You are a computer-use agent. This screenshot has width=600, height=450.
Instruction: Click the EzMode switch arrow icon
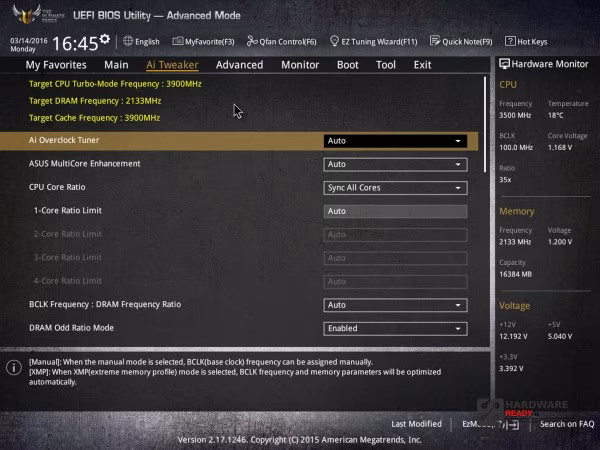514,424
